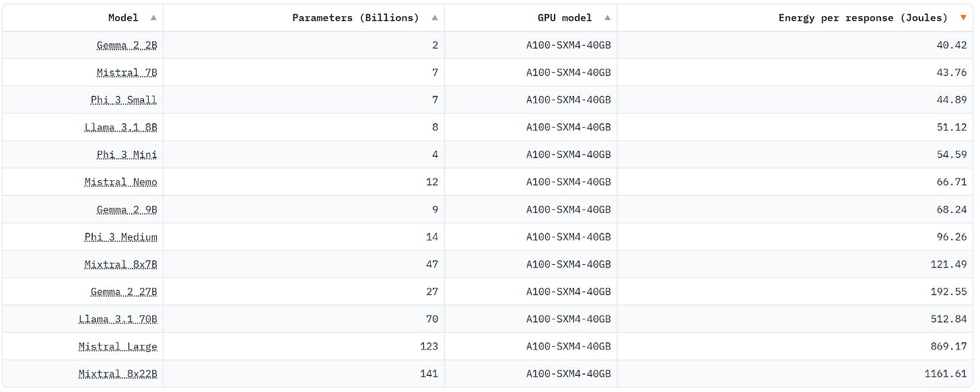Open the Mixtral 8x7B link
This screenshot has width=980, height=392.
click(121, 264)
